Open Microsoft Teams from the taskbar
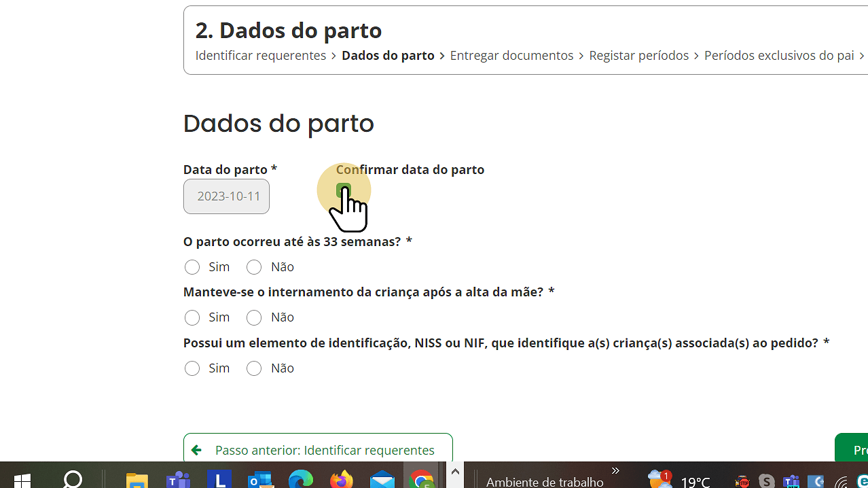Viewport: 868px width, 488px height. coord(179,480)
